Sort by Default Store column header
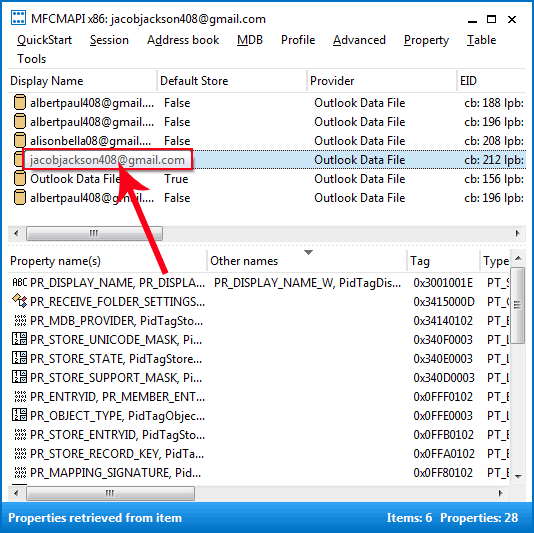The height and width of the screenshot is (533, 534). (x=232, y=81)
